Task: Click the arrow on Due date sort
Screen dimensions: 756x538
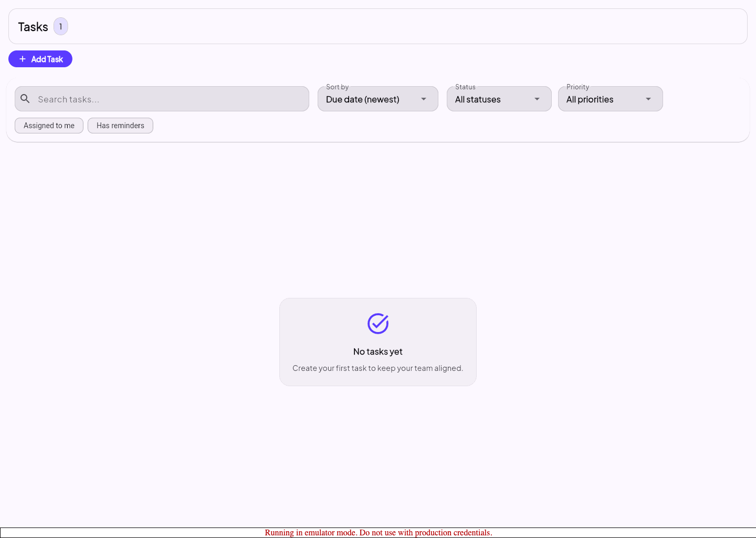Action: (x=424, y=99)
